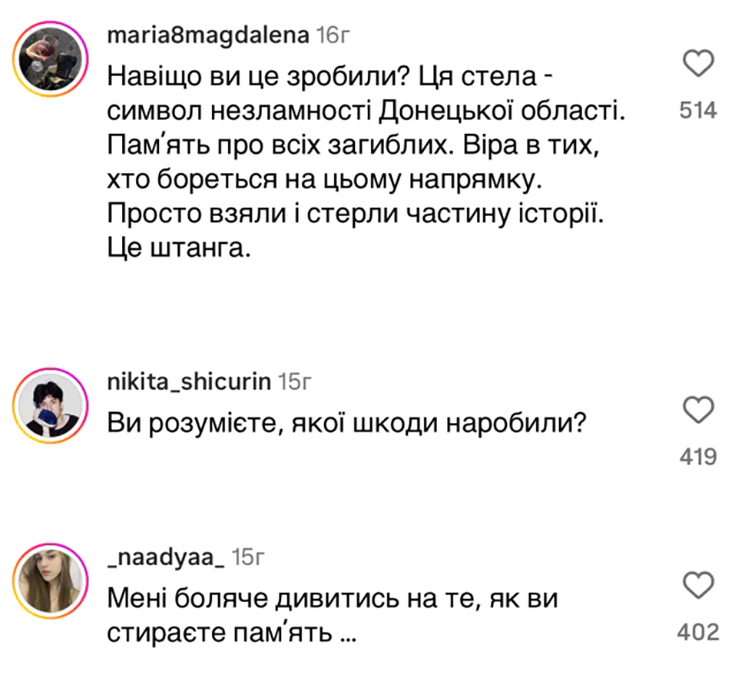Screen dimensions: 755x692
Task: Click the 514 likes count
Action: point(697,111)
